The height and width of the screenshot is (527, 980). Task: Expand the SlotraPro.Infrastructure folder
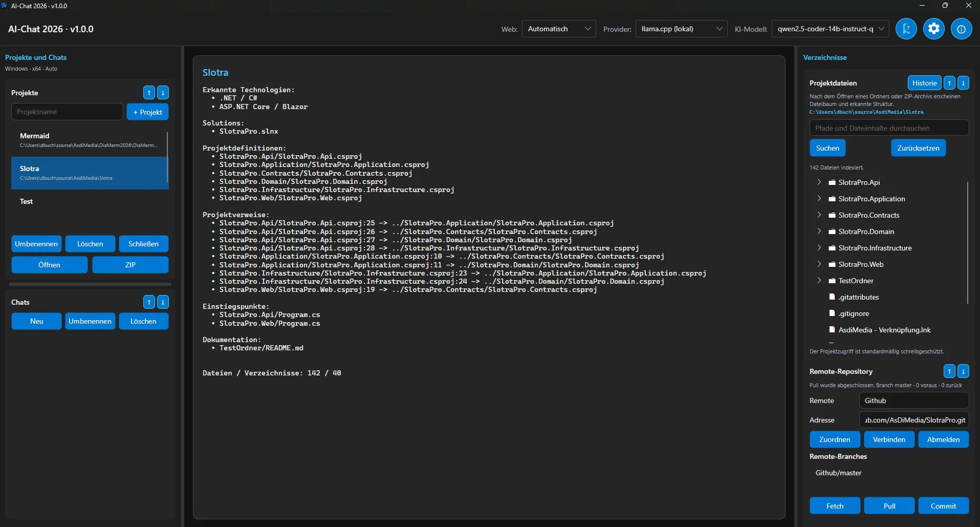tap(819, 247)
